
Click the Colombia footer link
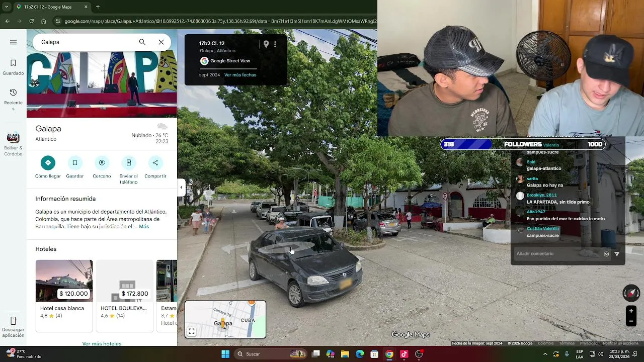point(545,343)
